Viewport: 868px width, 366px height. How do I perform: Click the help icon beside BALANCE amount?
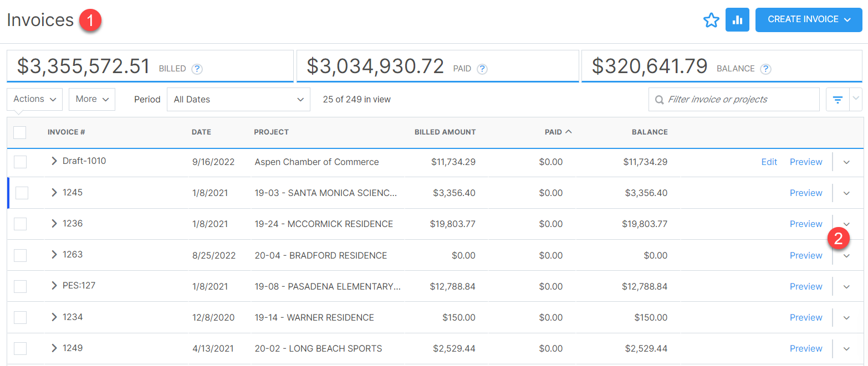pyautogui.click(x=765, y=69)
